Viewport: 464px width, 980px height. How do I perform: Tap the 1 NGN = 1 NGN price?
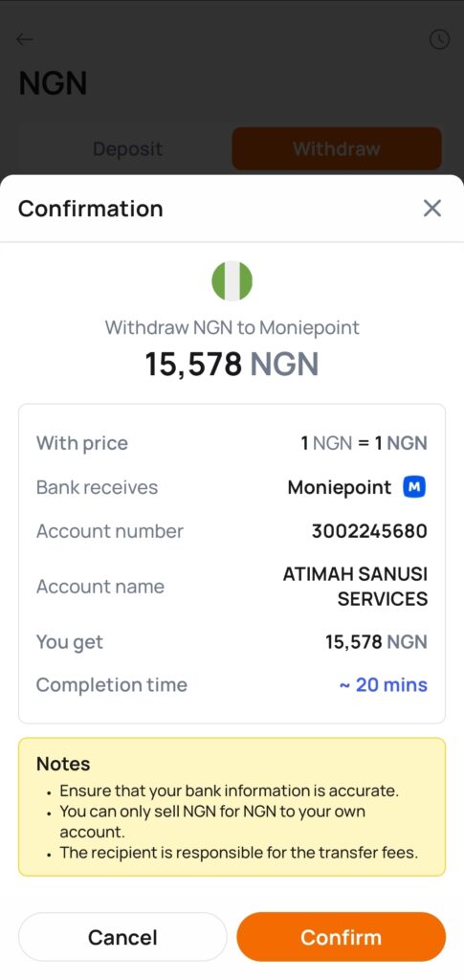(x=365, y=443)
